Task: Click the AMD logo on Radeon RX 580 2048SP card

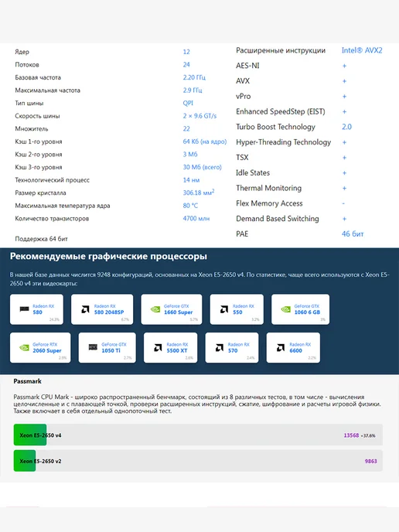Action: pos(86,309)
